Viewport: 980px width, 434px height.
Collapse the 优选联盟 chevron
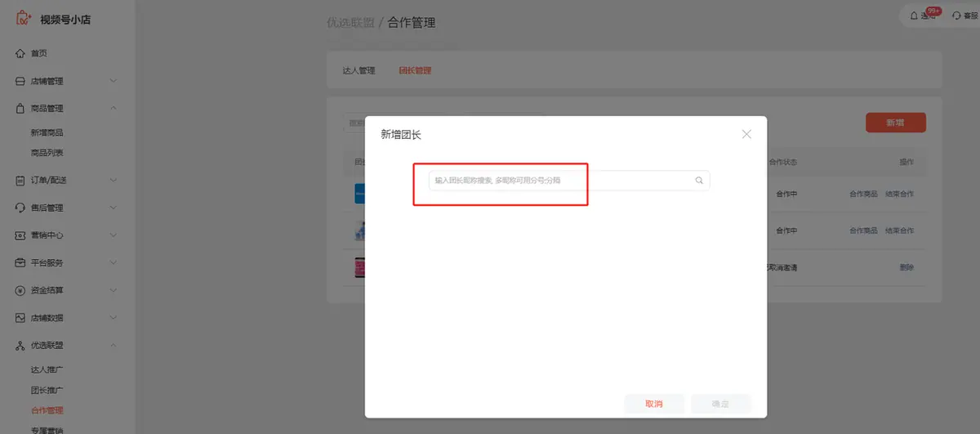pos(114,346)
